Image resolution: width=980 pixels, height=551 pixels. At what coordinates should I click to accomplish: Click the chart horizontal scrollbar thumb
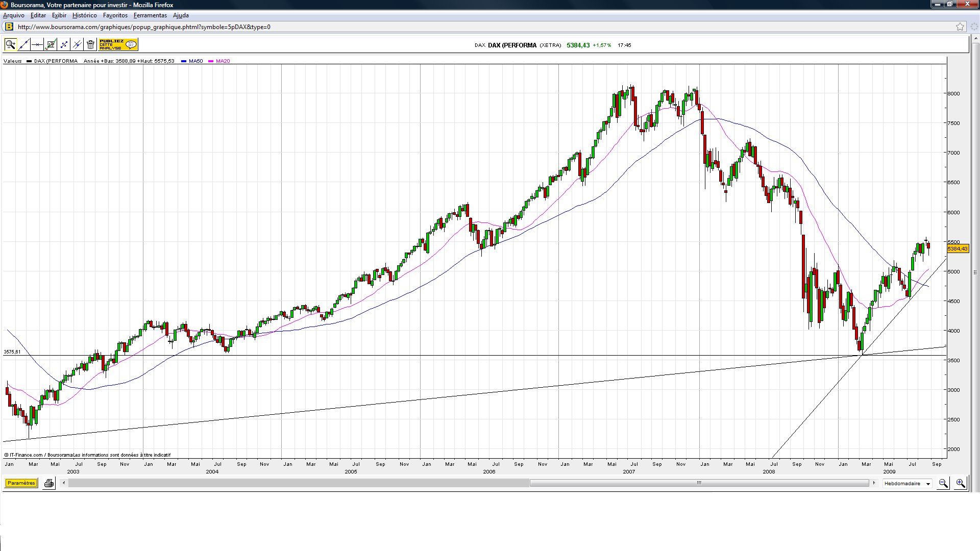pos(699,483)
